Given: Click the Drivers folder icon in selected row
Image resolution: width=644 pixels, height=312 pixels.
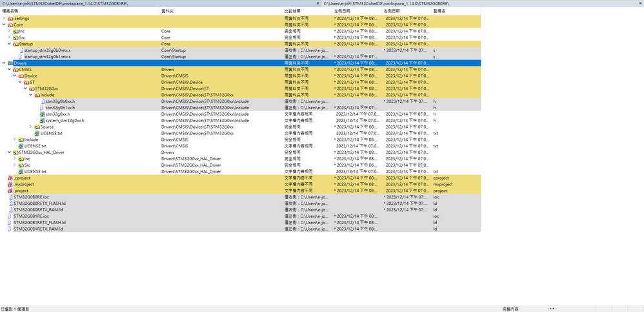Looking at the screenshot, I should pyautogui.click(x=10, y=63).
